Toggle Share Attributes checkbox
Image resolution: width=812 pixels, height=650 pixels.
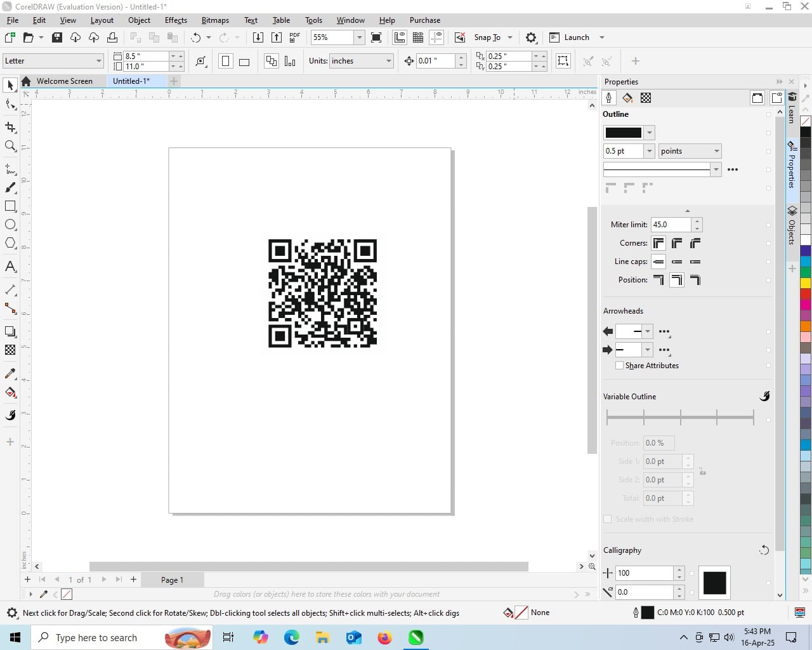[x=619, y=366]
